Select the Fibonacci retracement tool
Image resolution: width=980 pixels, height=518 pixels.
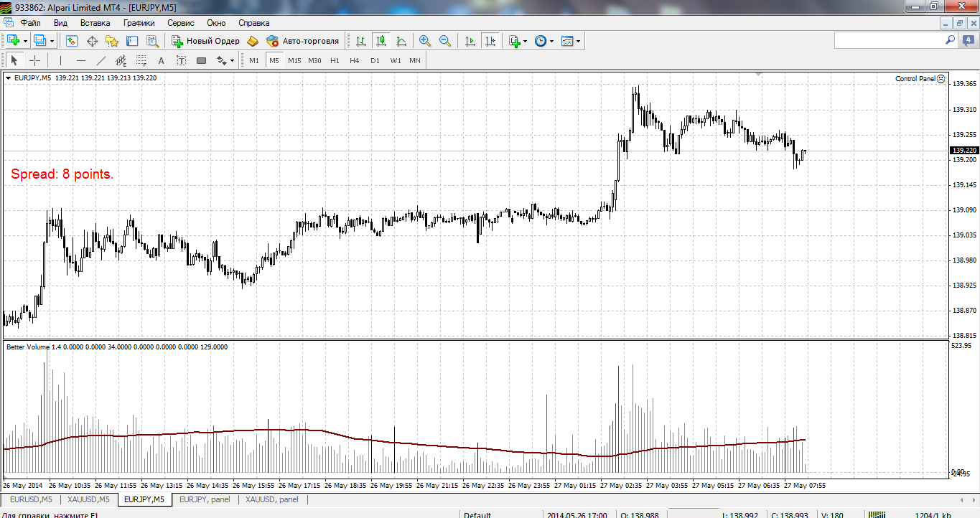(x=141, y=60)
